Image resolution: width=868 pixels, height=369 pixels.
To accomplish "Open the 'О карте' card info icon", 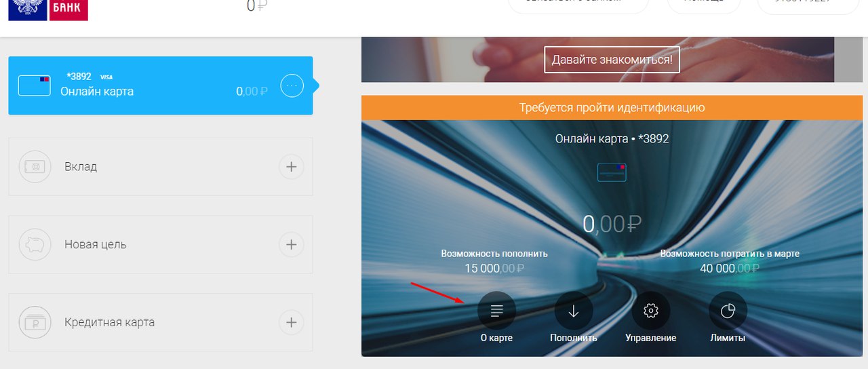I will pos(496,311).
